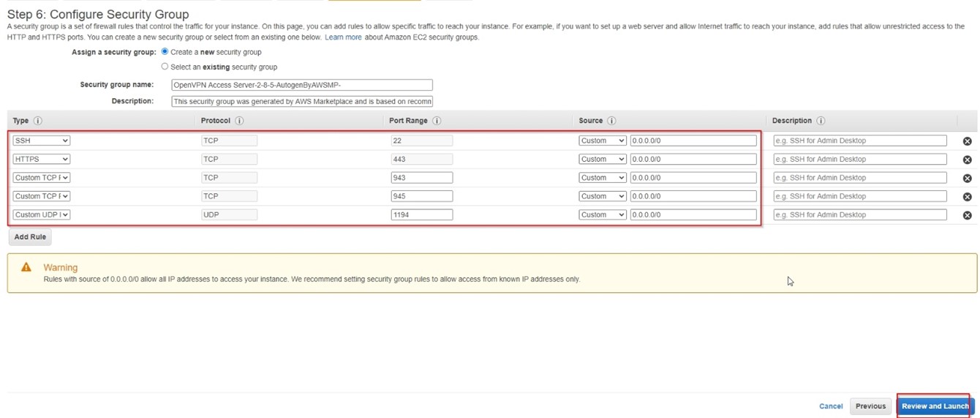Delete the rule for port 945
Viewport: 980px width, 418px height.
point(967,197)
